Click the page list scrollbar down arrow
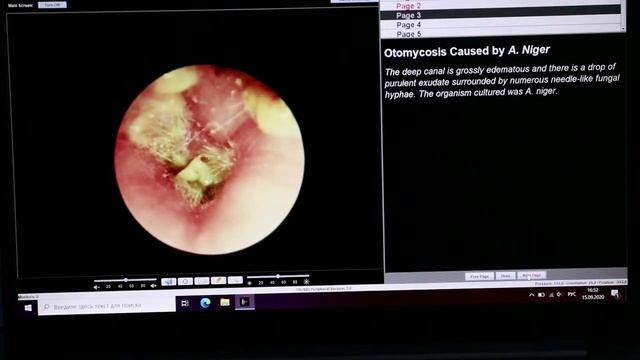Image resolution: width=640 pixels, height=360 pixels. [x=623, y=29]
